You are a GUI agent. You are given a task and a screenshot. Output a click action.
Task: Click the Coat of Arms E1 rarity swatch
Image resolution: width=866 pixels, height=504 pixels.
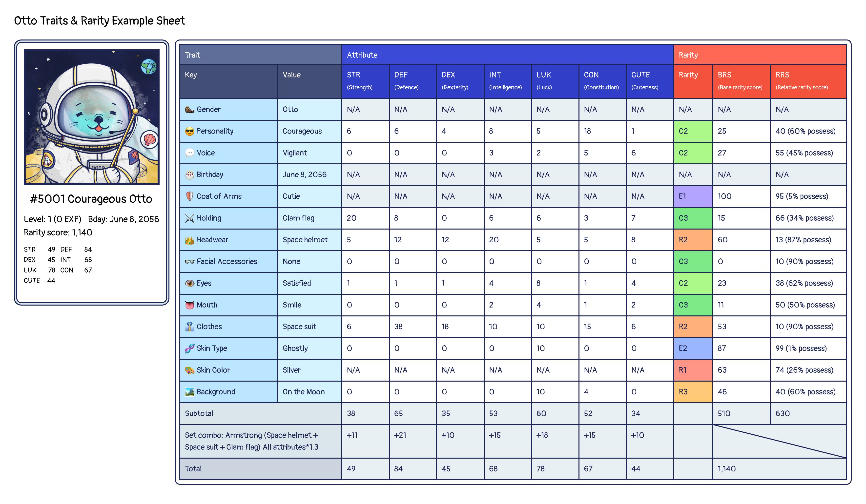(x=693, y=196)
